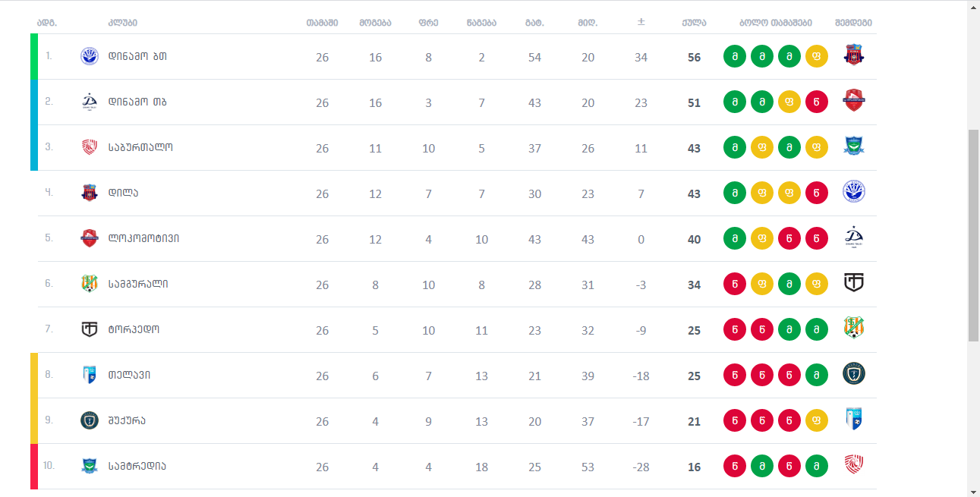Click the Samtredia club logo in row 10
The image size is (980, 497).
pyautogui.click(x=90, y=466)
